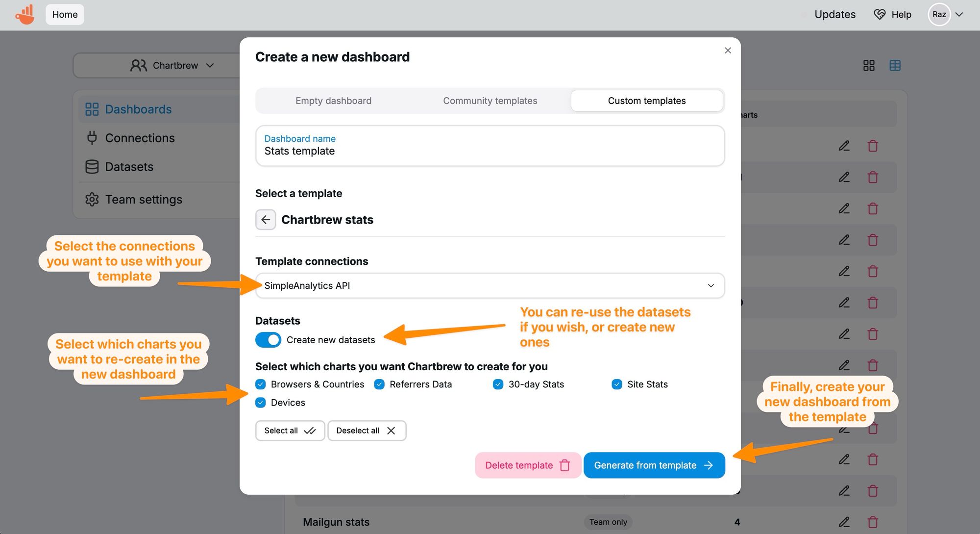Click the edit pencil for Mailgun stats
Screen dimensions: 980x534
(844, 522)
